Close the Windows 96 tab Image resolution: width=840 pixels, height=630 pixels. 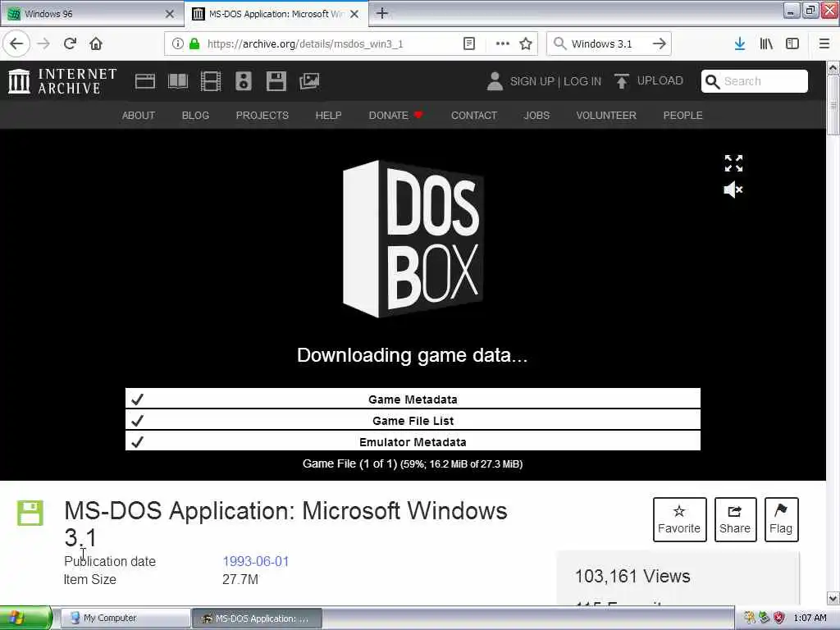[x=170, y=14]
